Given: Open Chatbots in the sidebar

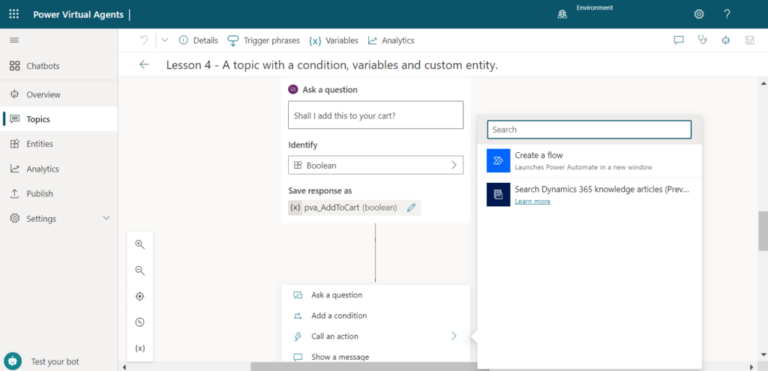Looking at the screenshot, I should (59, 66).
